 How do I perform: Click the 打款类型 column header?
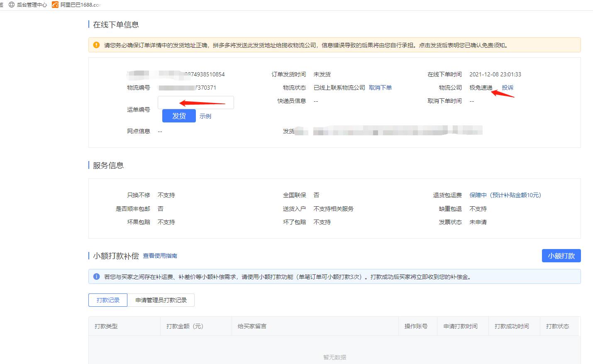point(107,326)
